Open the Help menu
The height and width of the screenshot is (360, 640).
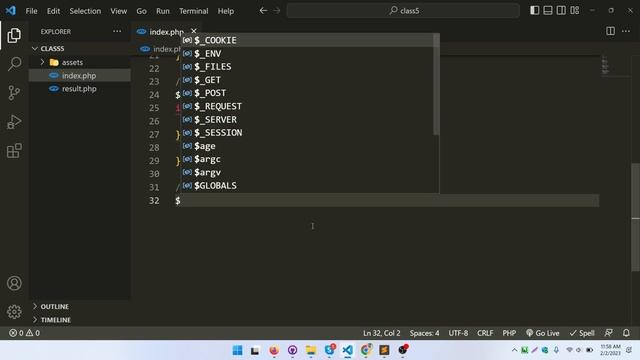[x=226, y=11]
